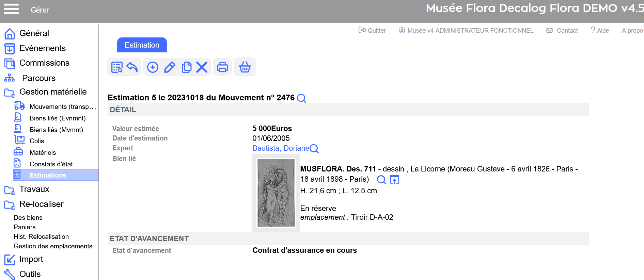The image size is (644, 280).
Task: Add a new estimation with plus icon
Action: click(153, 67)
